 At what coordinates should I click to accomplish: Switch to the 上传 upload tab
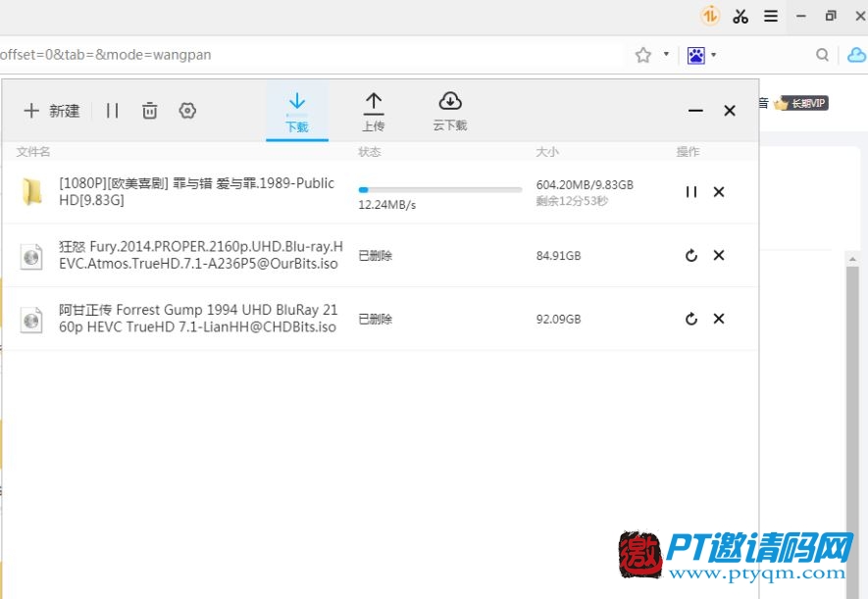[374, 113]
